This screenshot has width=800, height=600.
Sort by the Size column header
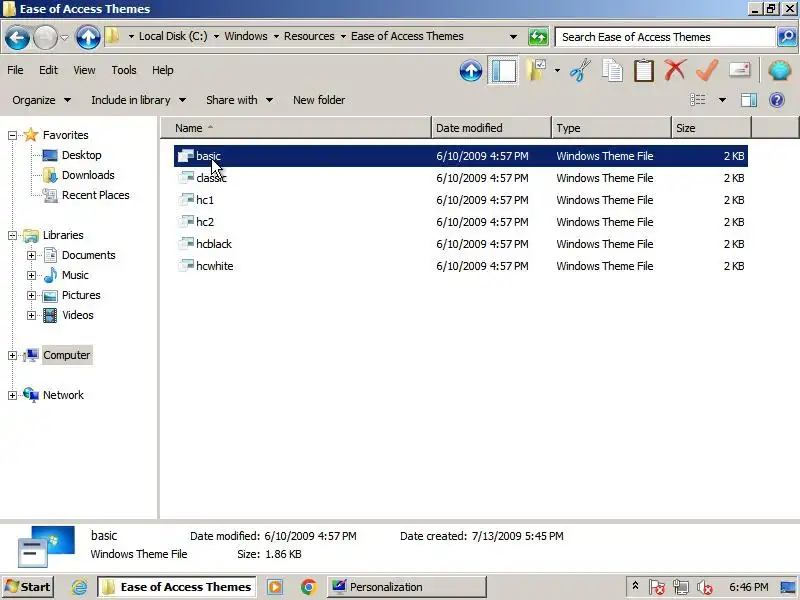coord(712,128)
